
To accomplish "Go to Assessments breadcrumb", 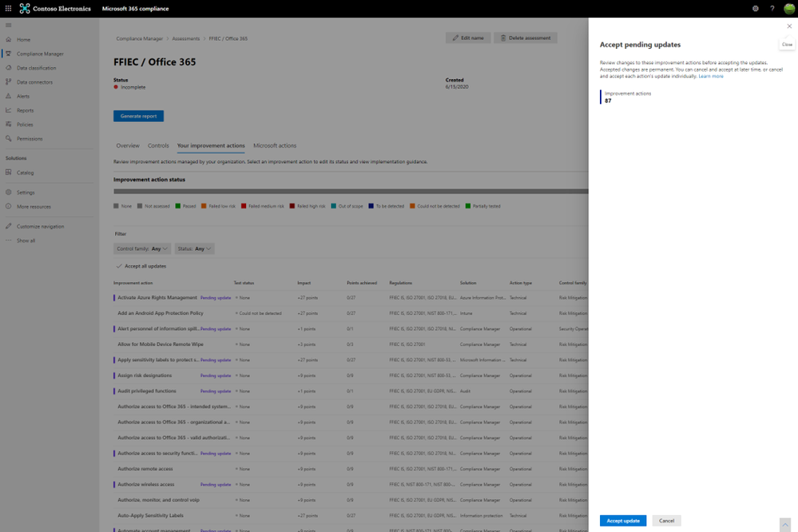I will pos(186,38).
